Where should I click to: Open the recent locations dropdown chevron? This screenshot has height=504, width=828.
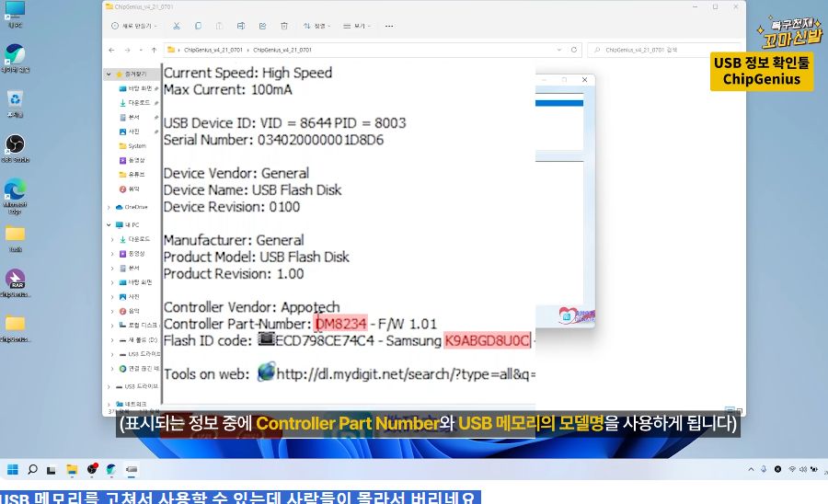tap(141, 51)
